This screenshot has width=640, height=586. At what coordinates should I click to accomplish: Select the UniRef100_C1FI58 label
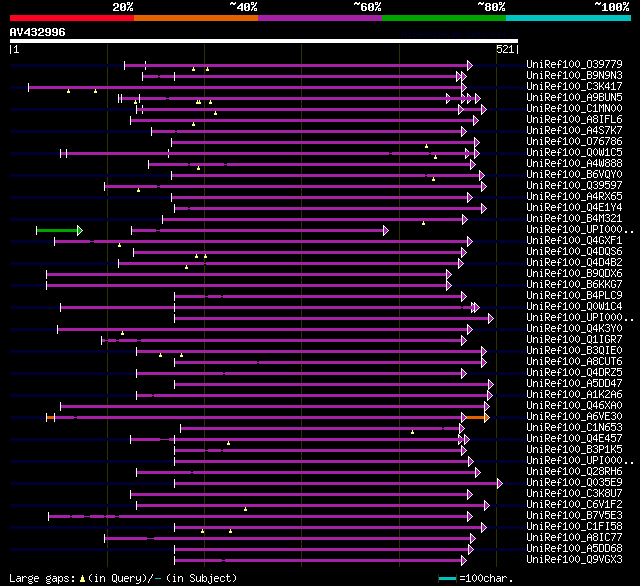(574, 527)
